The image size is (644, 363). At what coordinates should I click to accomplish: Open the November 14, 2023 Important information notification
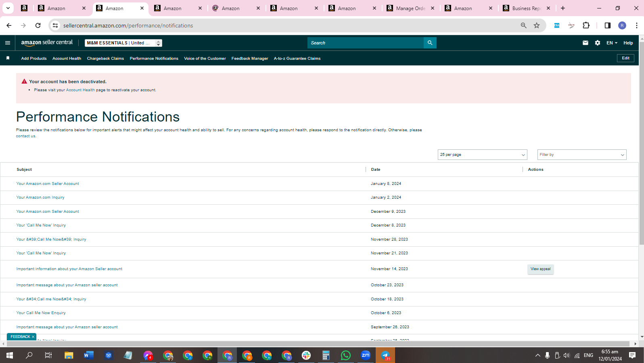click(x=69, y=269)
